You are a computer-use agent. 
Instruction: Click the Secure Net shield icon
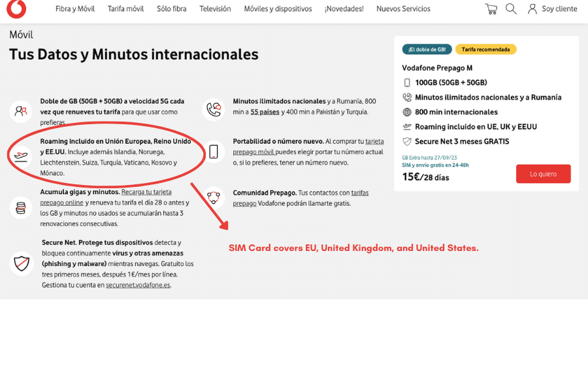point(22,263)
